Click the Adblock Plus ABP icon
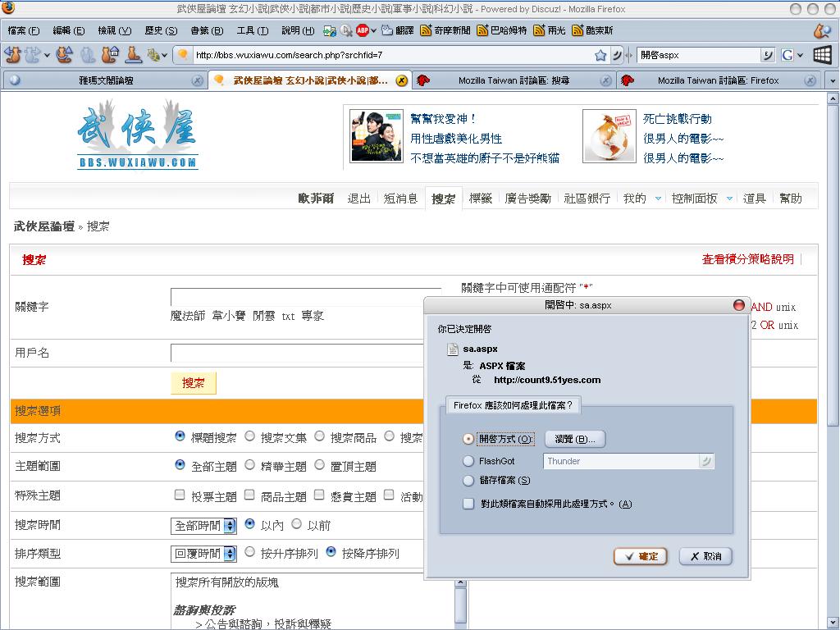Image resolution: width=840 pixels, height=630 pixels. click(363, 30)
